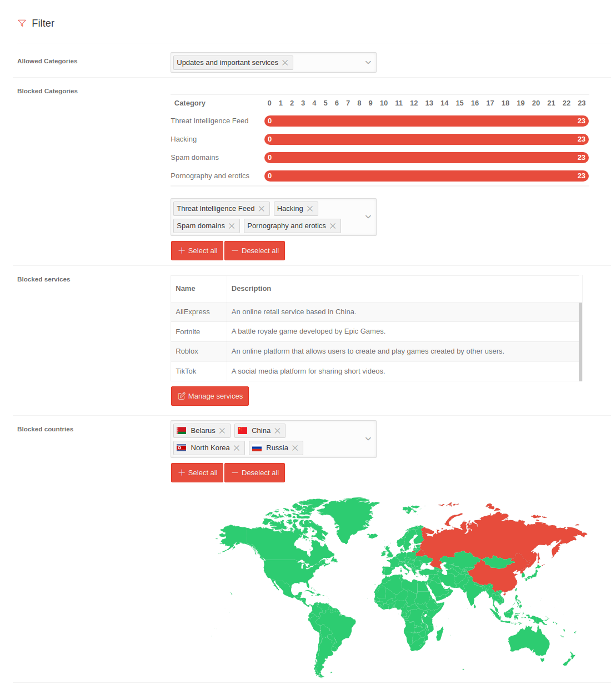This screenshot has height=700, width=611.
Task: Remove the Pornography and erotics tag
Action: 333,226
